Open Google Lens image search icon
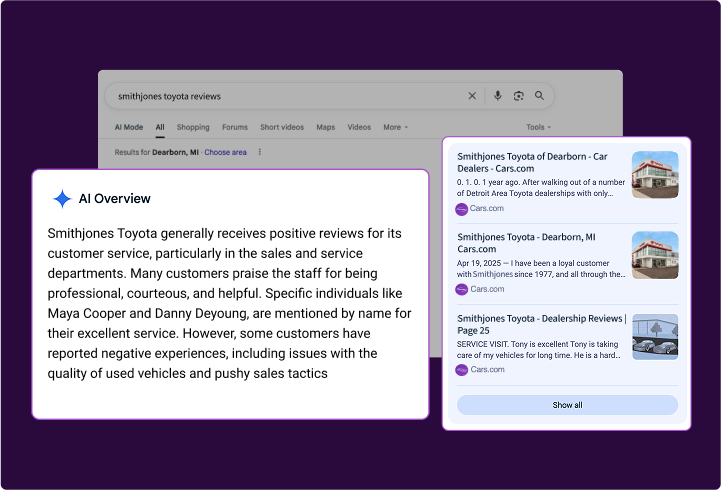Viewport: 721px width, 490px height. (519, 96)
